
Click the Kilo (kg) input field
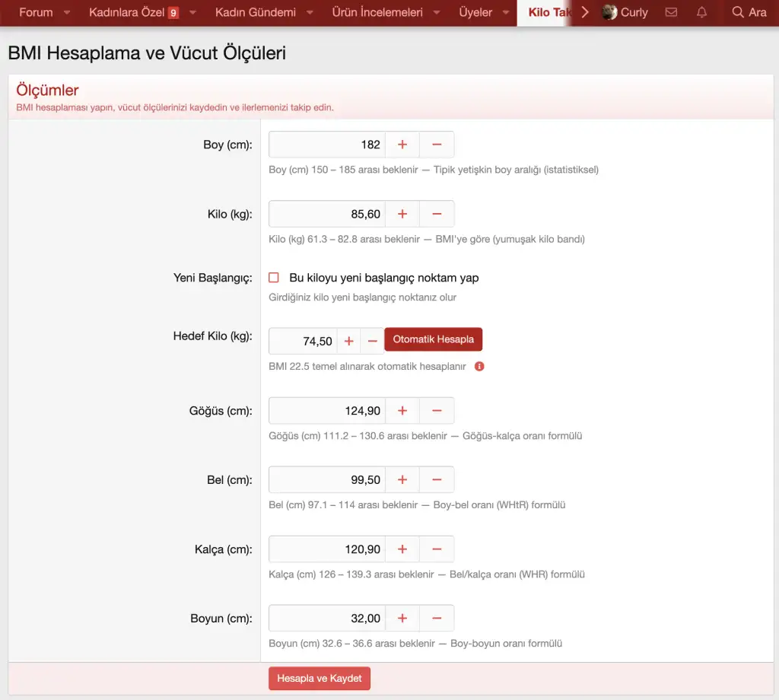click(326, 214)
